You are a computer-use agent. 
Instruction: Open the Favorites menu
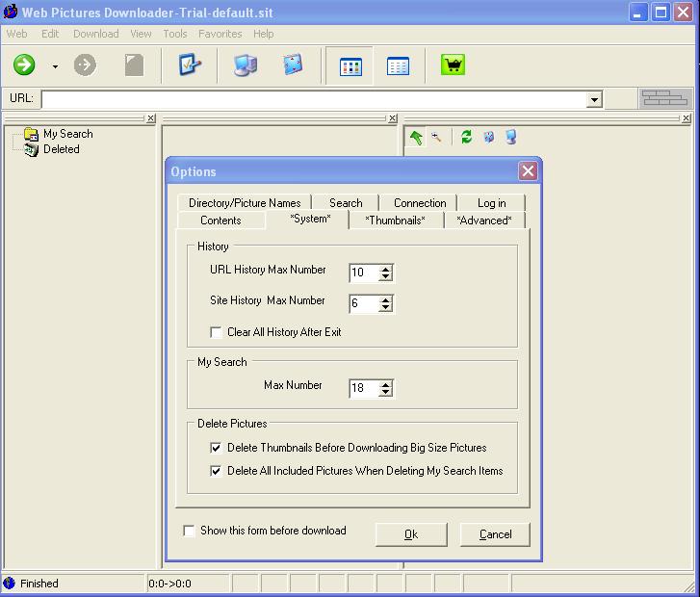[x=220, y=34]
